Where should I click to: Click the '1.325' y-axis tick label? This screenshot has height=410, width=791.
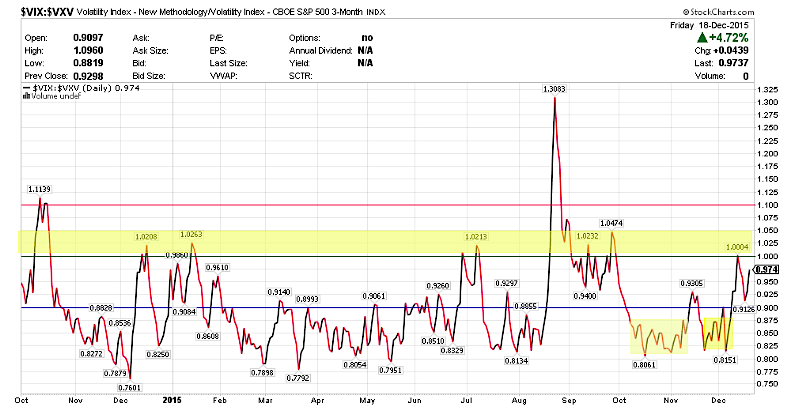(x=767, y=90)
